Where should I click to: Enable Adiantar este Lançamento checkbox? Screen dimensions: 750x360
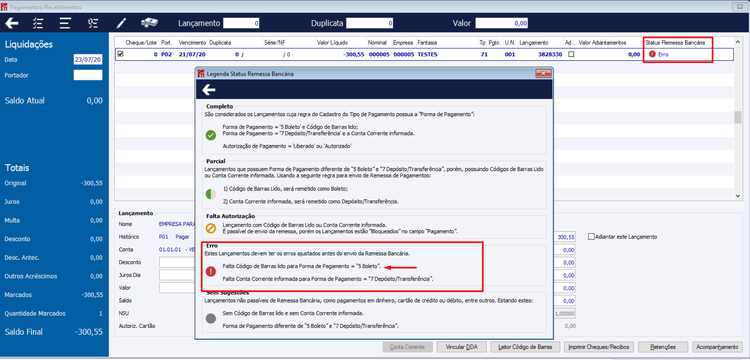(592, 237)
